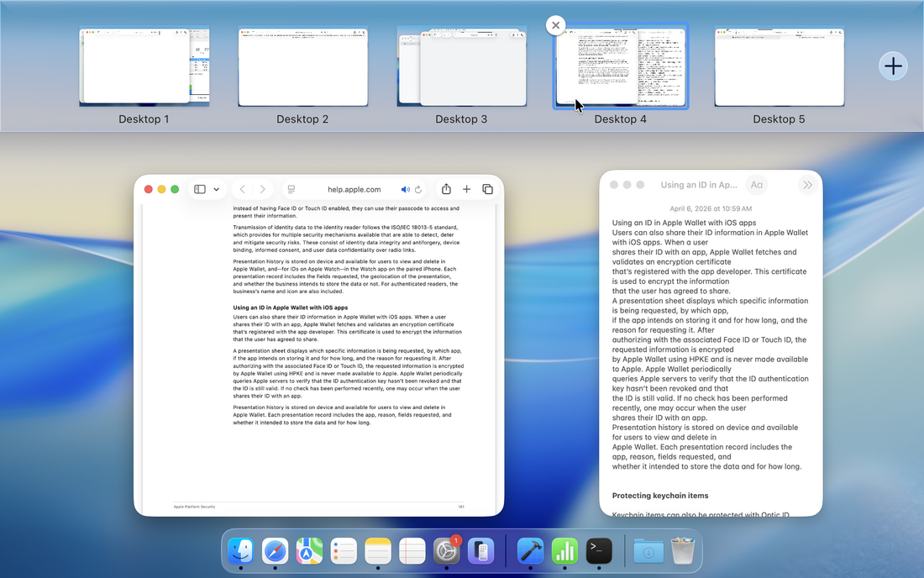This screenshot has width=924, height=578.
Task: Open the Share menu in Safari
Action: click(446, 190)
